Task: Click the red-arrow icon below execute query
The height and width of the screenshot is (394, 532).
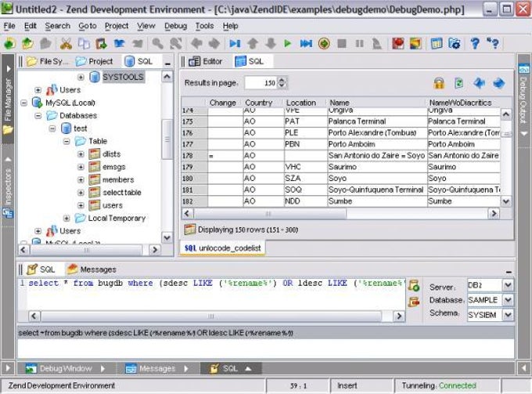Action: pos(414,302)
